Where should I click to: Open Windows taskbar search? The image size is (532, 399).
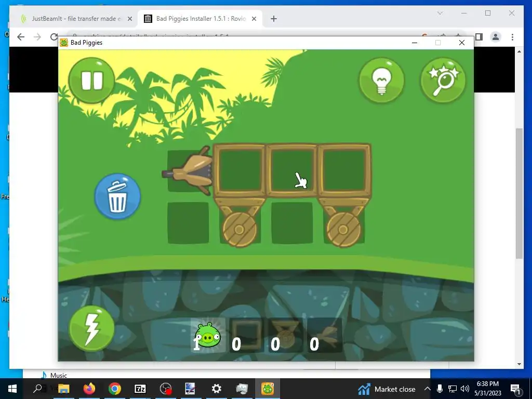pyautogui.click(x=38, y=389)
